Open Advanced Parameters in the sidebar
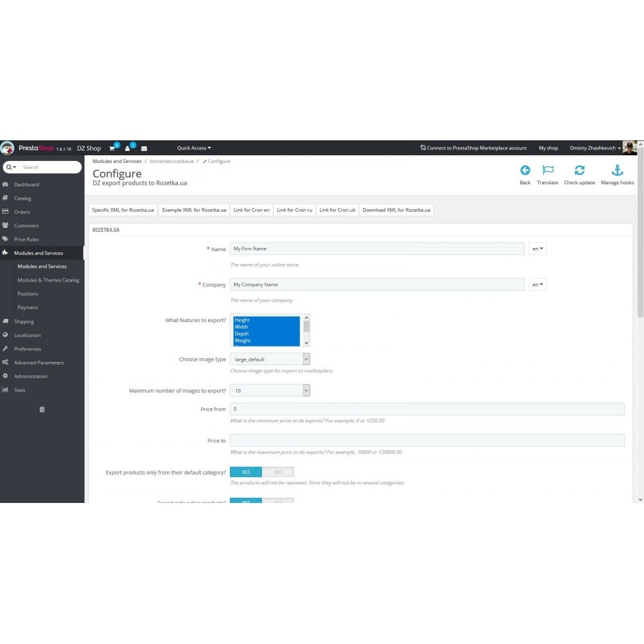Screen dimensions: 644x644 39,363
